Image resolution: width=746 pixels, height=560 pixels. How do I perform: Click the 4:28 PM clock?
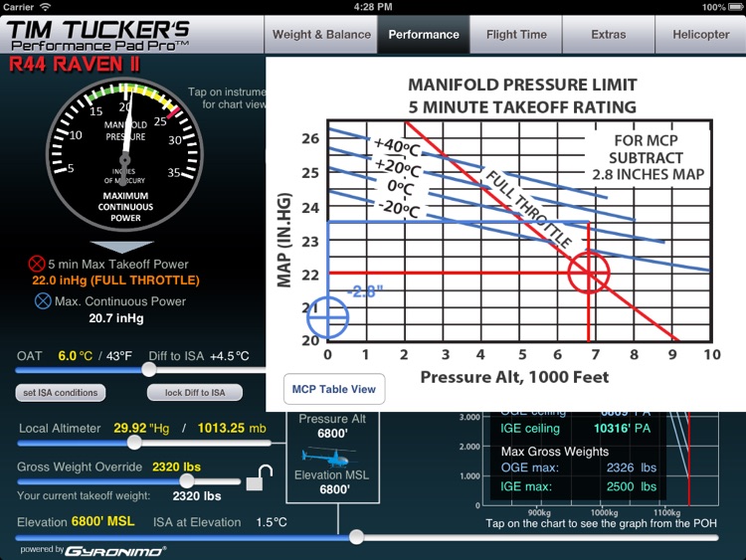373,7
